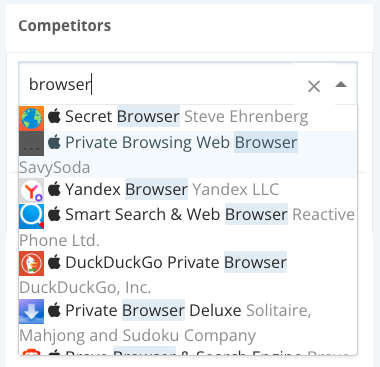This screenshot has height=367, width=380.
Task: Click the Private Browsing Web Browser gray icon
Action: (x=31, y=143)
